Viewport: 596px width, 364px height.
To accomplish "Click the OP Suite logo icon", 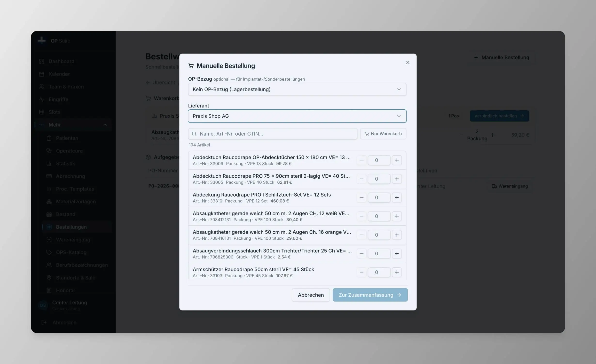I will click(42, 40).
